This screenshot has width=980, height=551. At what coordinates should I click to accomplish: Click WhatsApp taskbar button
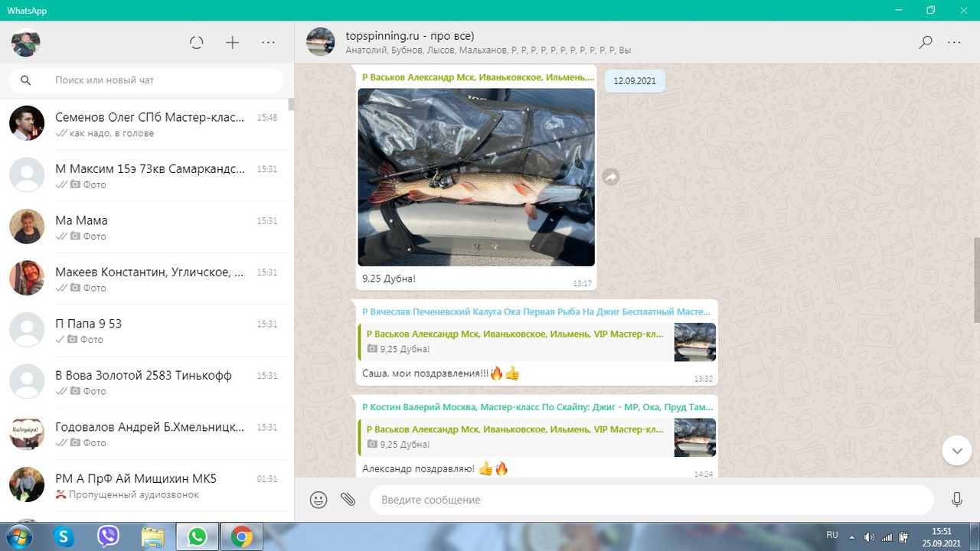click(198, 537)
